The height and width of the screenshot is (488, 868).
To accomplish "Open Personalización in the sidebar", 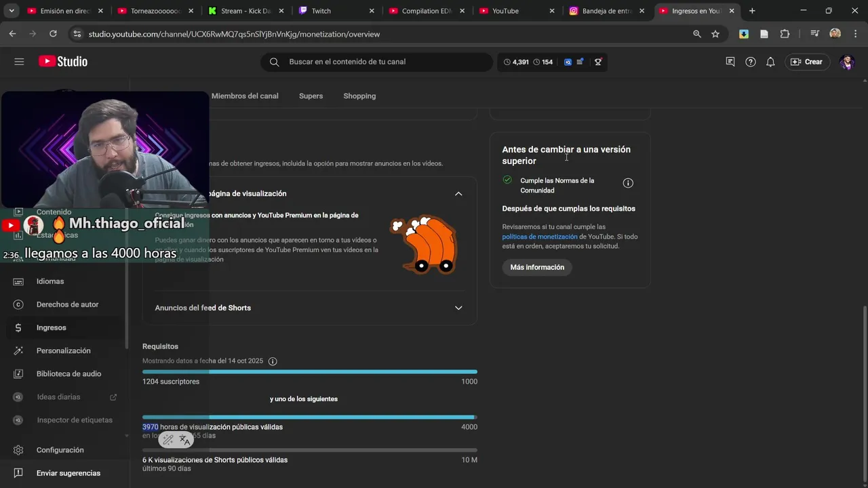I will [x=62, y=350].
